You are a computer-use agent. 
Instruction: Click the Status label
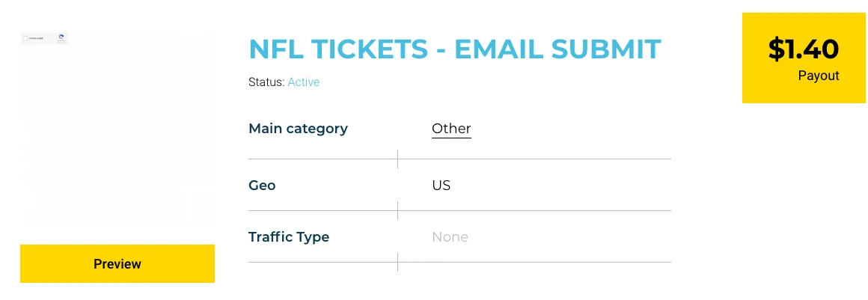coord(266,82)
